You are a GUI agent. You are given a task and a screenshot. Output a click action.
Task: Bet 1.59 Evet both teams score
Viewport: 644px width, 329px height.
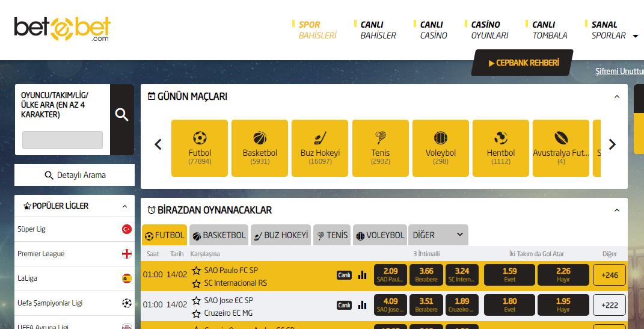tap(509, 275)
